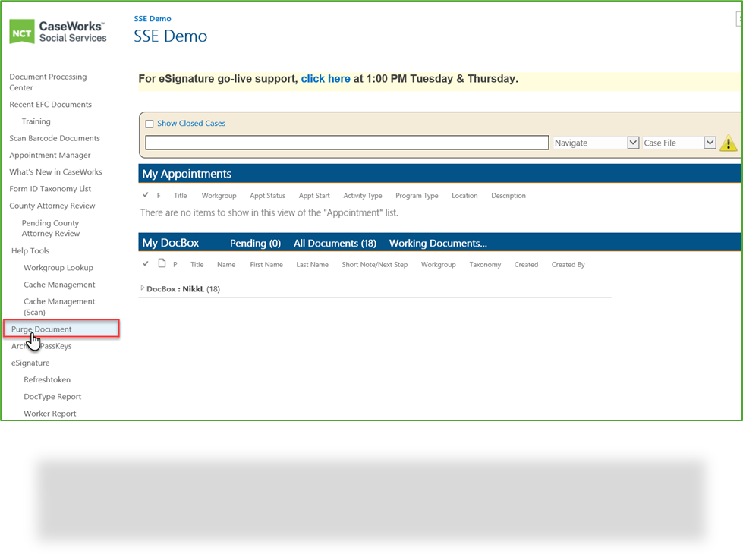Open Pending County Attorney Review
Image resolution: width=743 pixels, height=560 pixels.
coord(51,228)
